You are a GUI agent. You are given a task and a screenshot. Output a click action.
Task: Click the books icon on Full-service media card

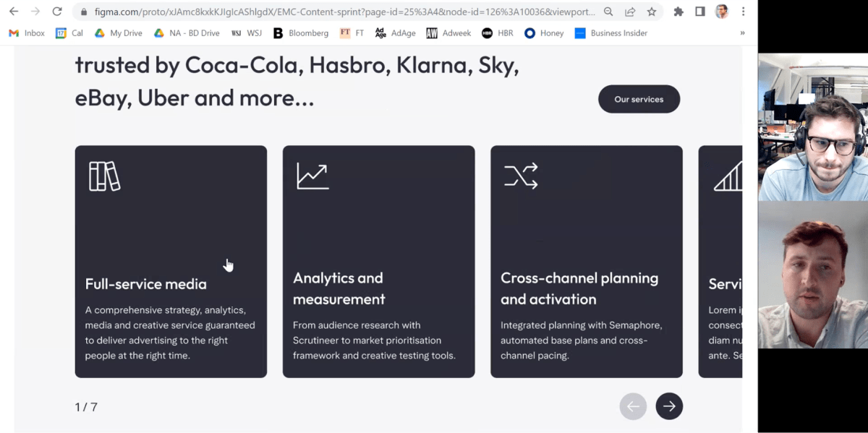pos(104,176)
